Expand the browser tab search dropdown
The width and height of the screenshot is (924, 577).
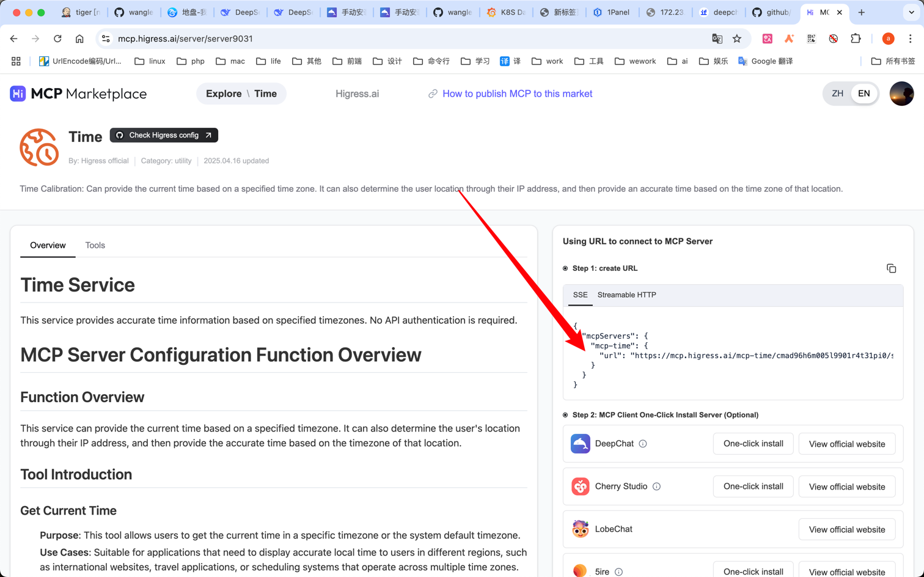point(911,12)
